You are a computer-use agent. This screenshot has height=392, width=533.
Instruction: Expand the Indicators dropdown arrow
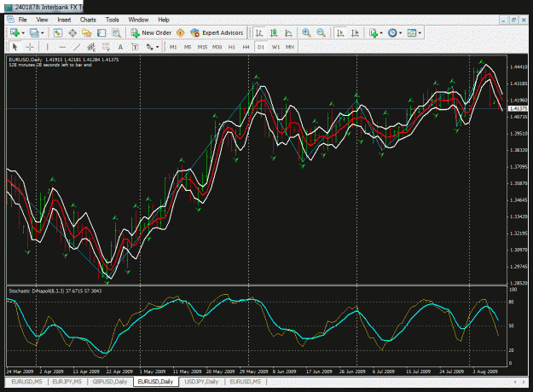click(x=381, y=33)
